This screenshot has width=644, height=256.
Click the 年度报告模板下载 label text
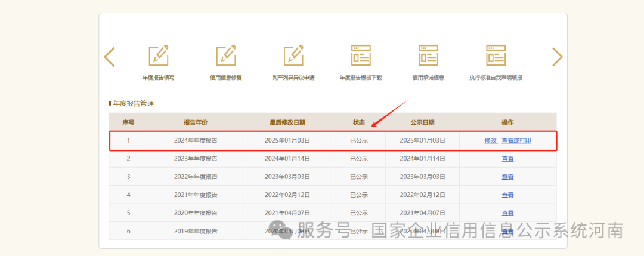(361, 78)
